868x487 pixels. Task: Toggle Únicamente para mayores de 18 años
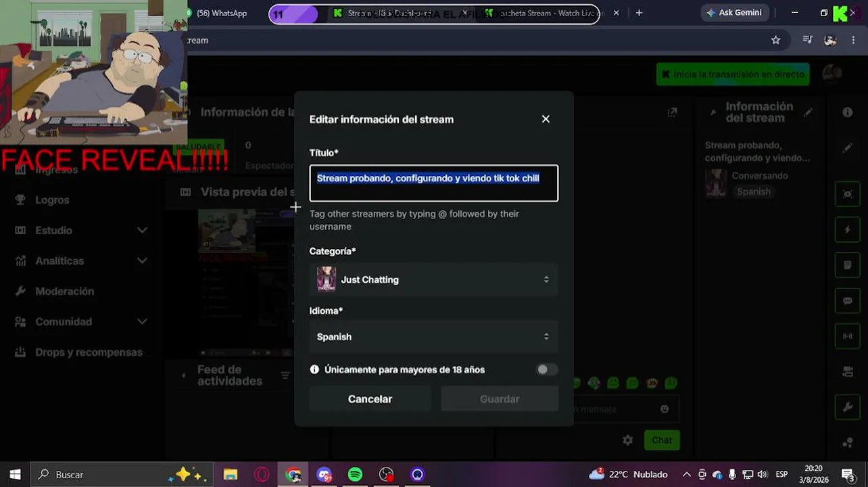point(546,369)
